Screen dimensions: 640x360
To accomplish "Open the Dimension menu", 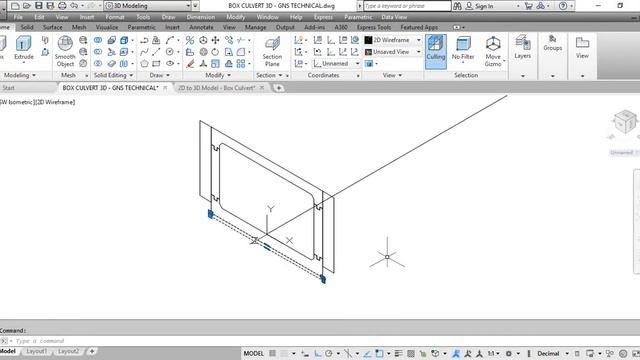I will point(200,17).
